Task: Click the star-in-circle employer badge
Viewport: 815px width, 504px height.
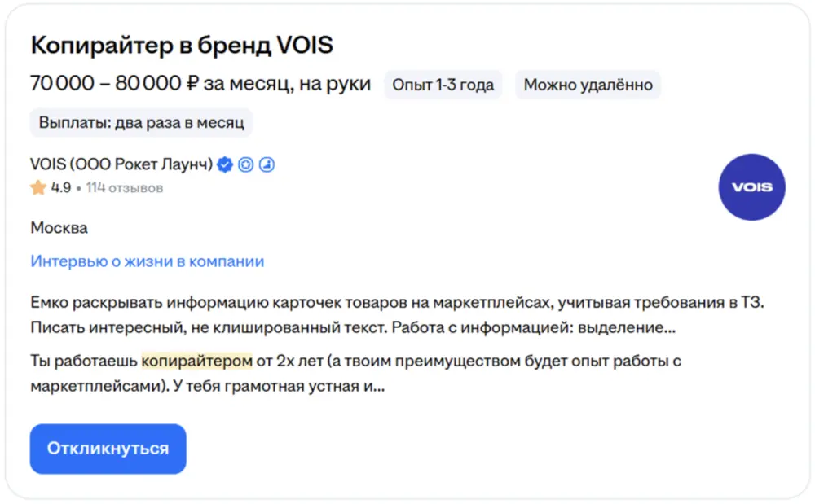Action: 246,164
